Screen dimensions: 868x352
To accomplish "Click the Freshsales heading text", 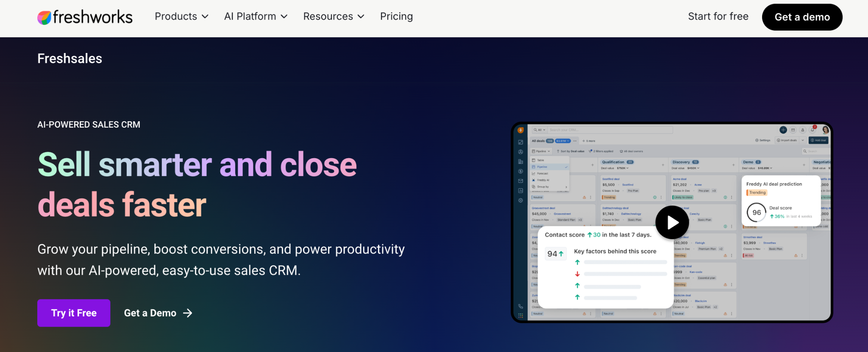I will [70, 59].
